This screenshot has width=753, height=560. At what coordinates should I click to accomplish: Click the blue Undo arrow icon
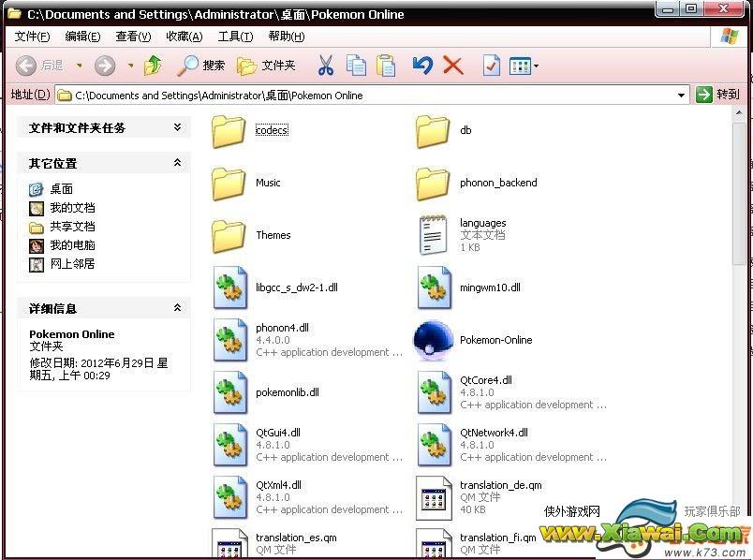coord(422,66)
